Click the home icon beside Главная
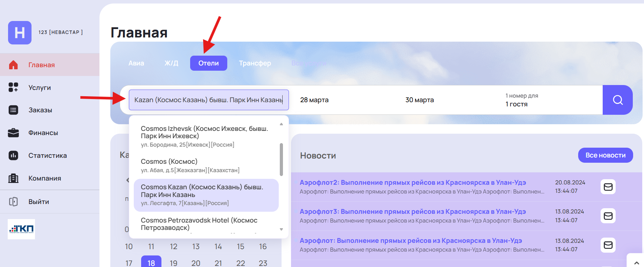644x267 pixels. tap(13, 65)
